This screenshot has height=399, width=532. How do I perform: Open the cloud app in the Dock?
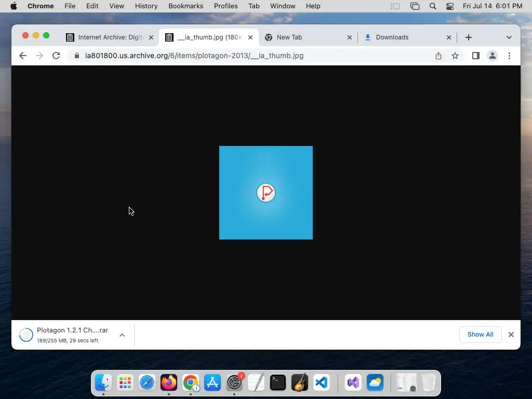[375, 383]
